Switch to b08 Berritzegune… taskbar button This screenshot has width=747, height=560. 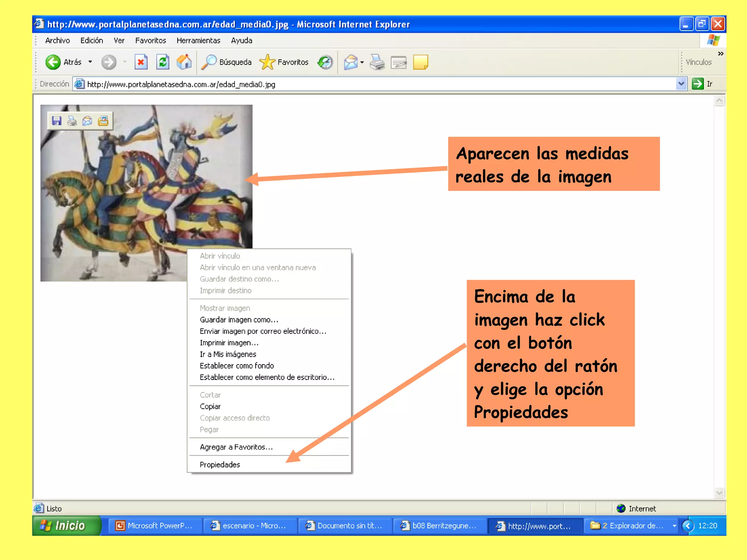point(440,526)
